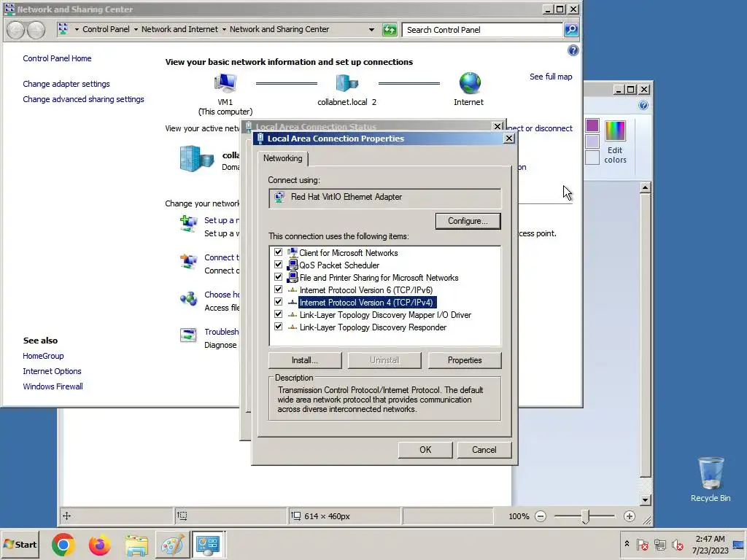Click the Troubleshoot problems icon

click(x=188, y=335)
